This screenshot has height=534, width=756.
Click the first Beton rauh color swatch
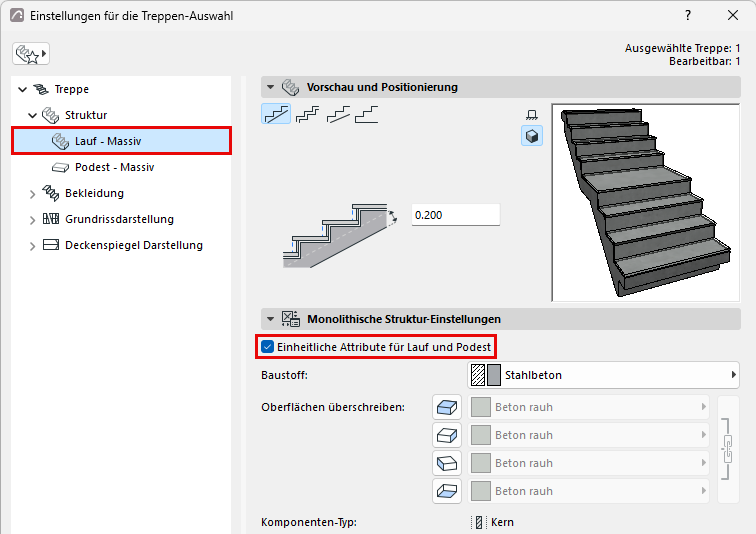(481, 407)
